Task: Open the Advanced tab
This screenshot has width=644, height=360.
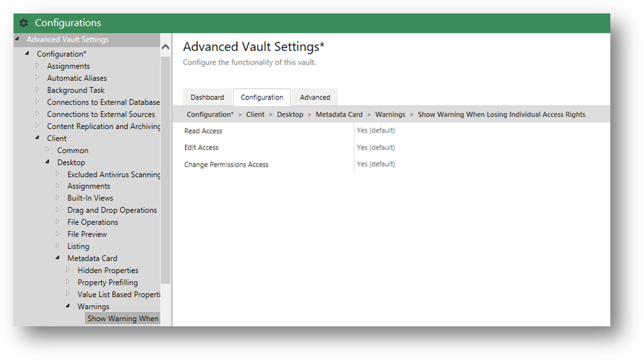Action: pyautogui.click(x=315, y=97)
